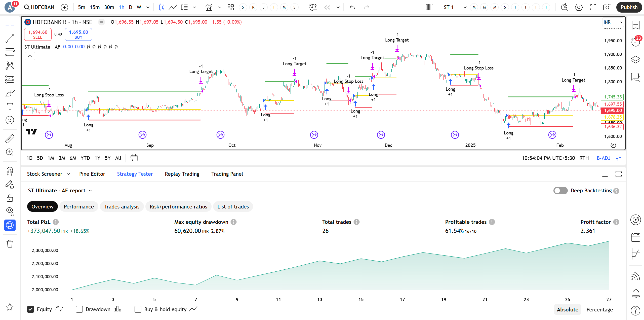Uncheck the Equity checkbox
This screenshot has width=644, height=320.
click(x=30, y=309)
